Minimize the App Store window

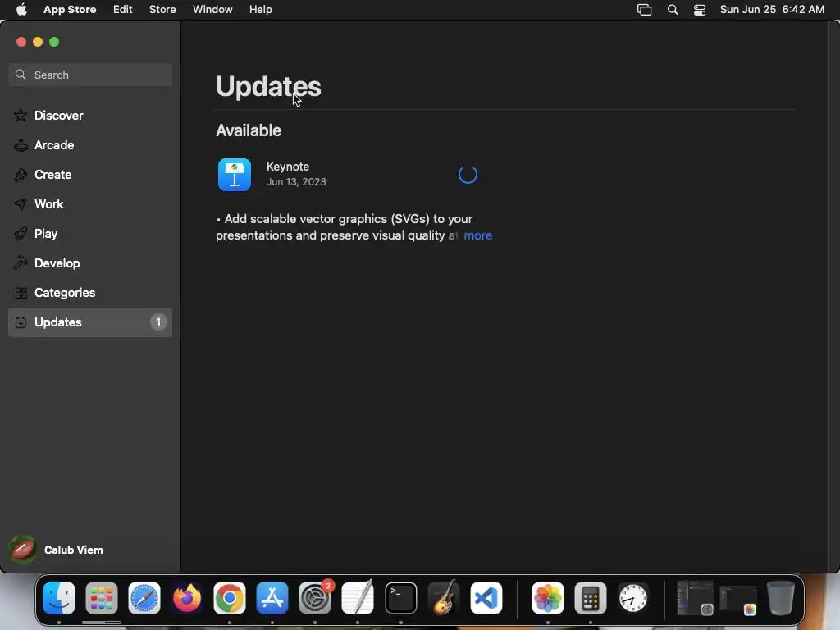click(x=38, y=42)
